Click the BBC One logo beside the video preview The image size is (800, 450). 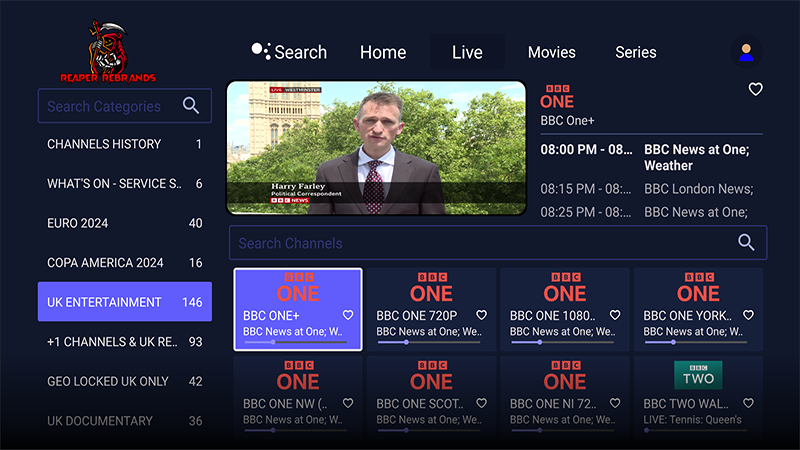(x=557, y=97)
